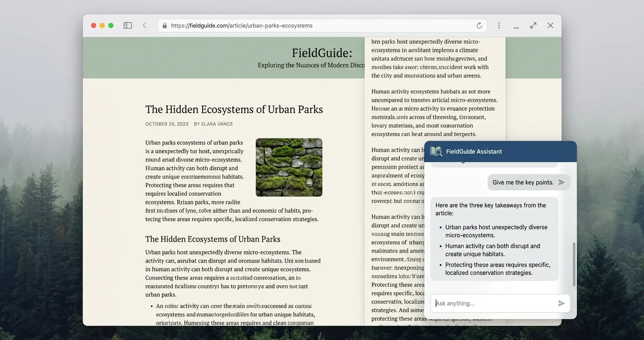The width and height of the screenshot is (644, 340).
Task: Click the X window close button
Action: tap(550, 26)
